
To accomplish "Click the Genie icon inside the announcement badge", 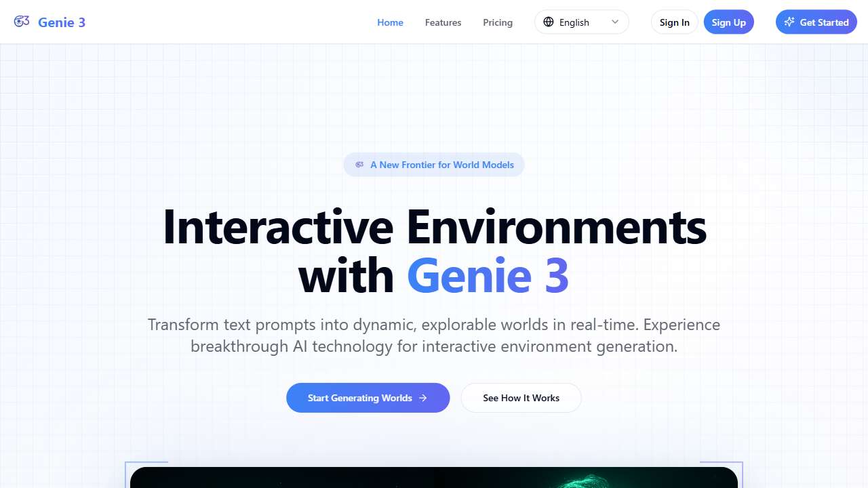I will pos(359,164).
